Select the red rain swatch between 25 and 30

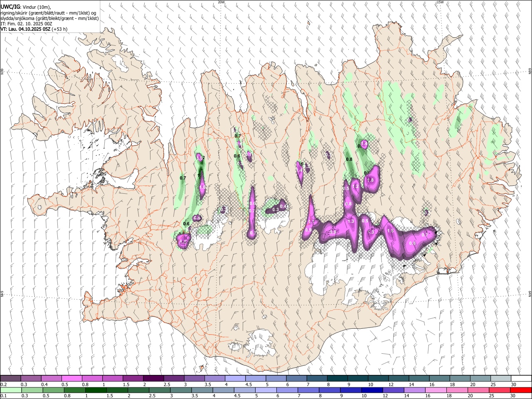coord(500,390)
